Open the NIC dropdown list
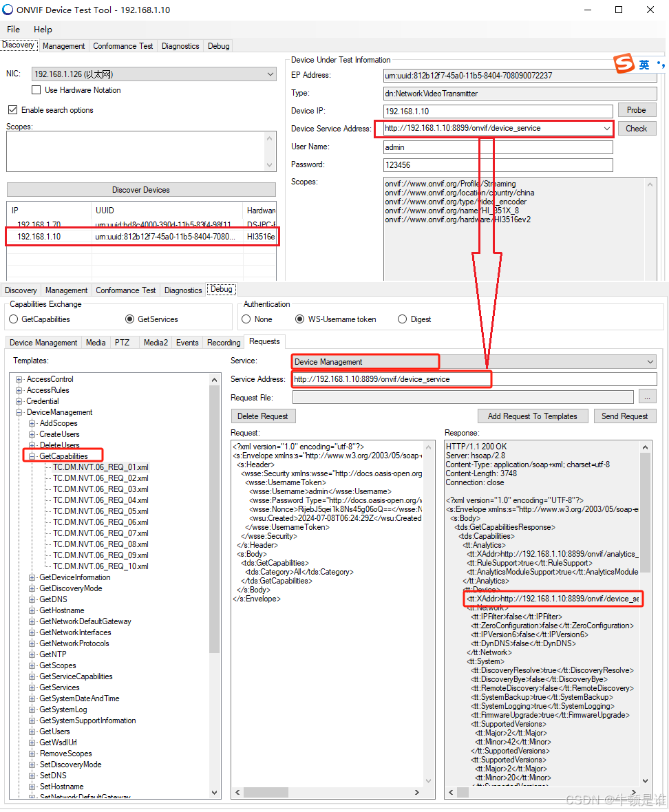The width and height of the screenshot is (669, 812). (x=270, y=74)
